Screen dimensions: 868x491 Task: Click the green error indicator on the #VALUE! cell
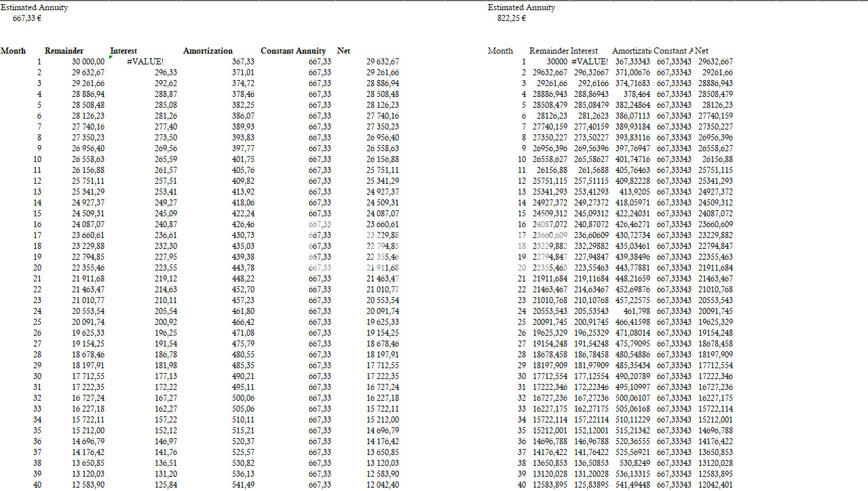111,58
